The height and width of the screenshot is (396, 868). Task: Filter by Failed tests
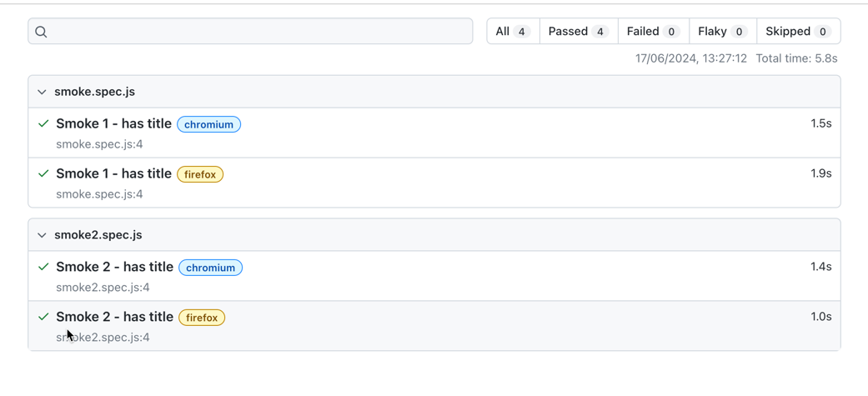coord(652,32)
